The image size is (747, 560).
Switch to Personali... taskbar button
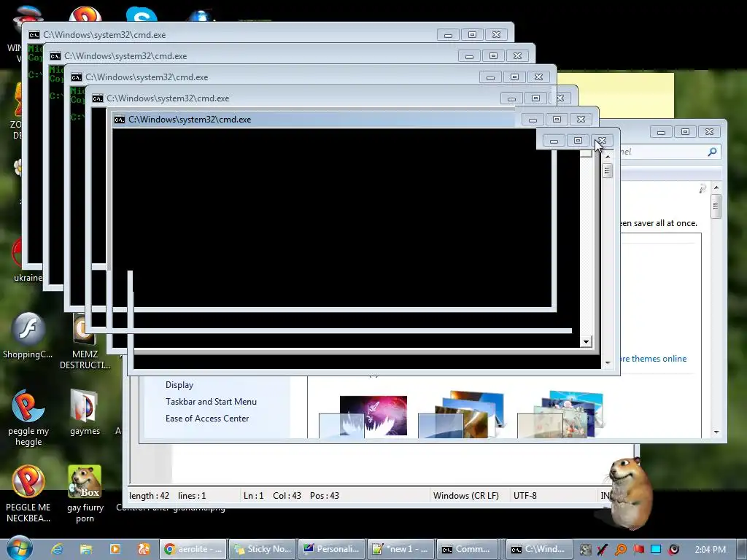pos(332,549)
